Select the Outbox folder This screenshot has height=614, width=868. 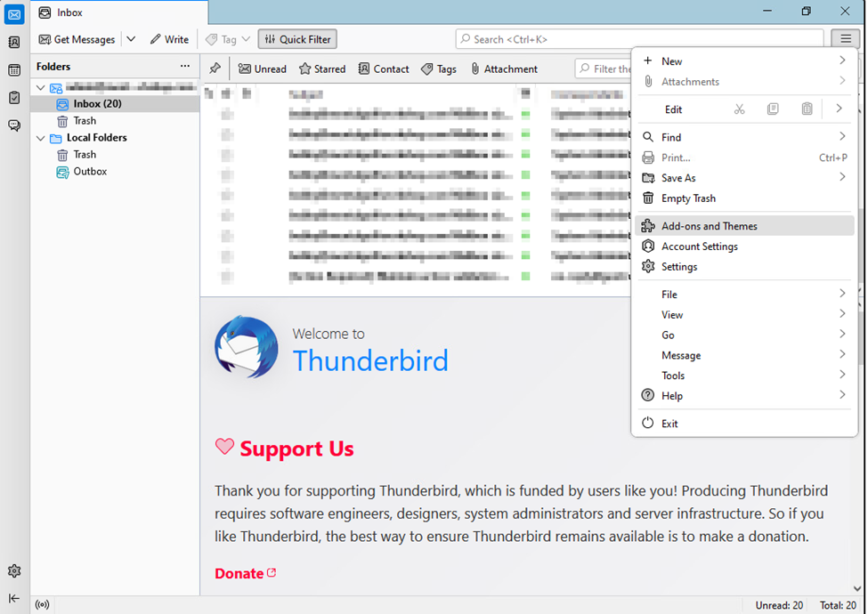click(x=115, y=172)
